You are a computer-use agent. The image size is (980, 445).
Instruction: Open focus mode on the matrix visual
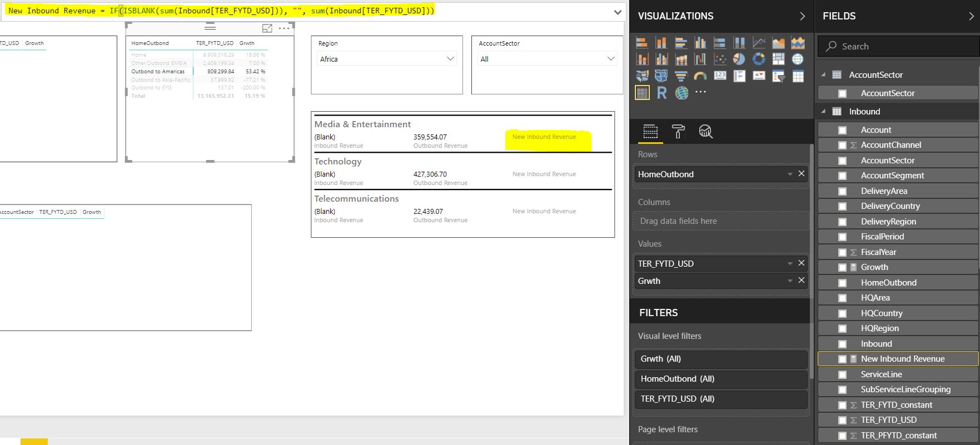point(267,28)
